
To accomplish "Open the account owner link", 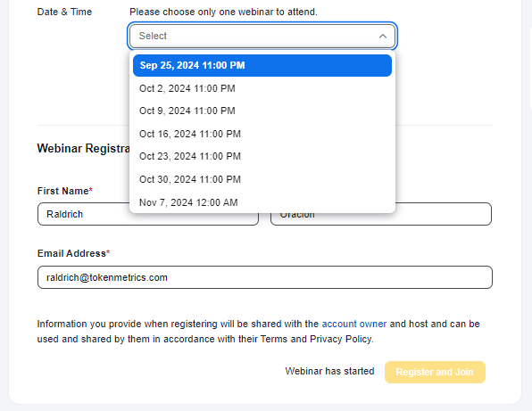I will coord(353,324).
